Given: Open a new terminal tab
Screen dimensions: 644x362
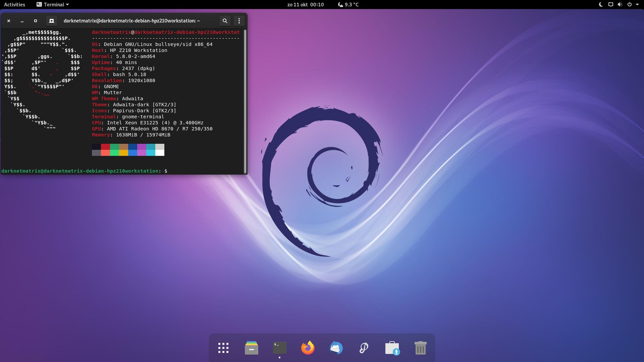Looking at the screenshot, I should [x=52, y=20].
